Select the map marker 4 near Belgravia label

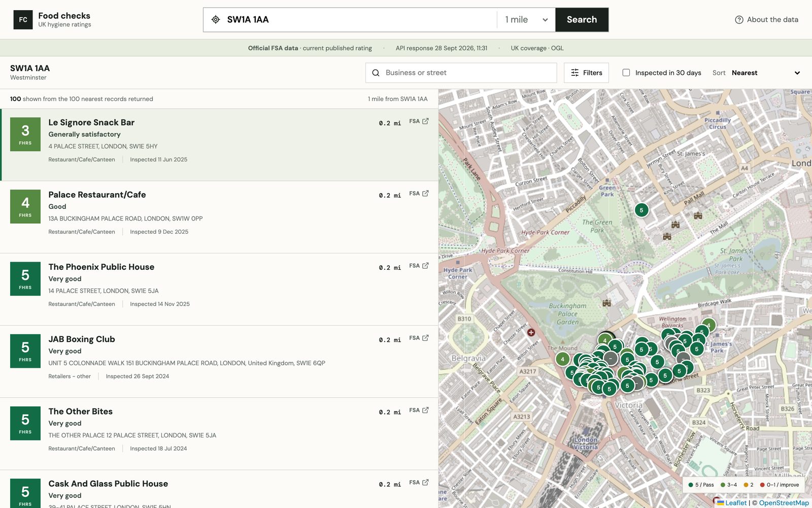coord(562,359)
